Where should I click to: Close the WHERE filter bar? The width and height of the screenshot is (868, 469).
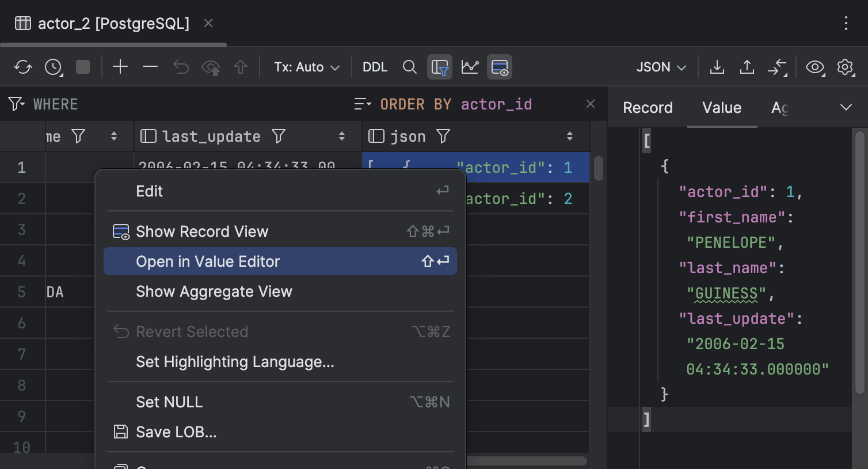point(591,104)
